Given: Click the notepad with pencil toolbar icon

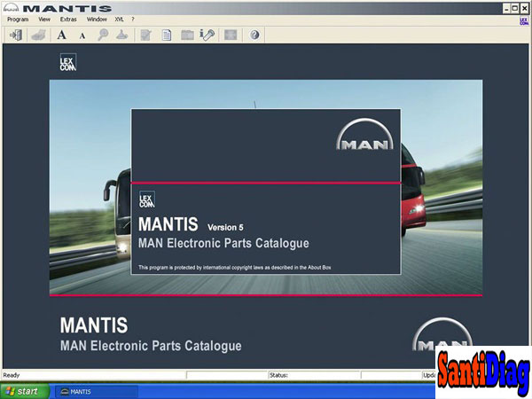Looking at the screenshot, I should point(145,35).
